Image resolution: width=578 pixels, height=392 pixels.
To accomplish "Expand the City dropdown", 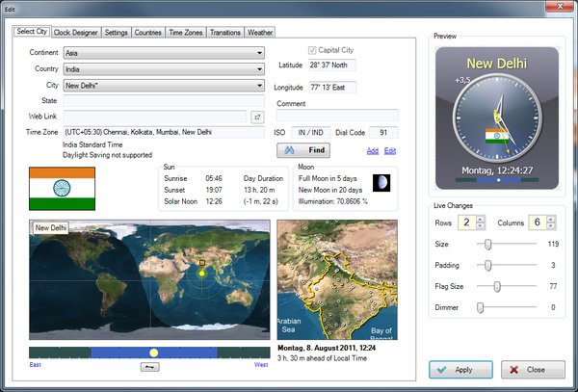I will pos(260,86).
